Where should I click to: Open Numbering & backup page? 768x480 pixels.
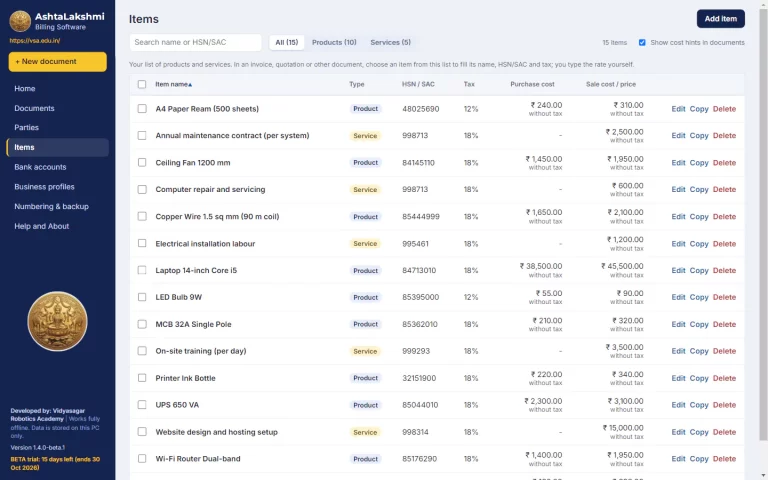pyautogui.click(x=58, y=206)
